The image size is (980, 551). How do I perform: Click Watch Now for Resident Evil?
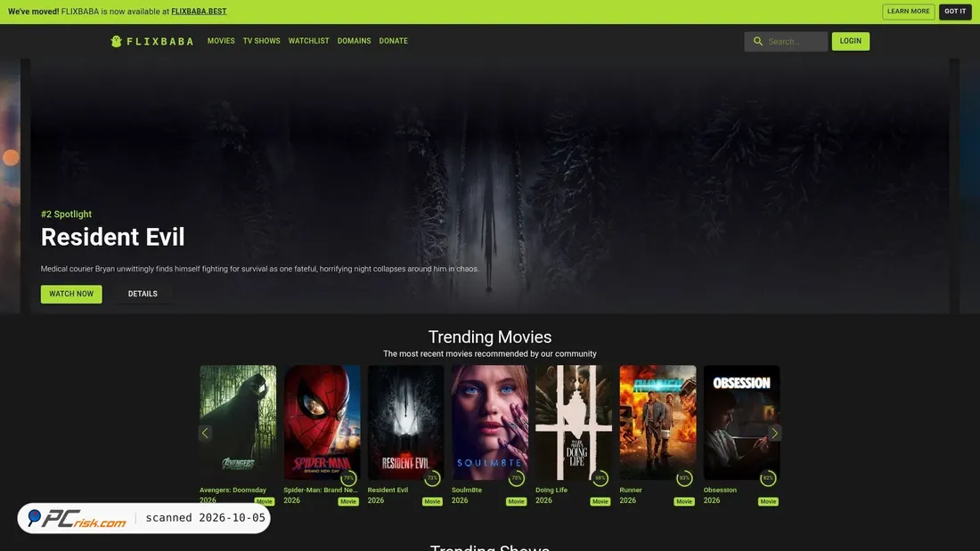71,294
